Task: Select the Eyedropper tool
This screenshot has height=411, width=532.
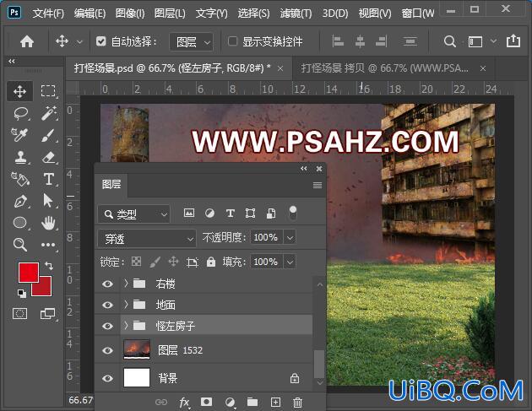Action: coord(20,135)
